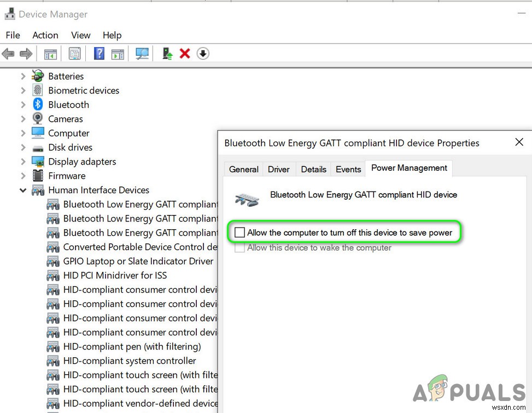Viewport: 532px width, 413px height.
Task: Click the Details tab in Properties dialog
Action: pyautogui.click(x=313, y=170)
